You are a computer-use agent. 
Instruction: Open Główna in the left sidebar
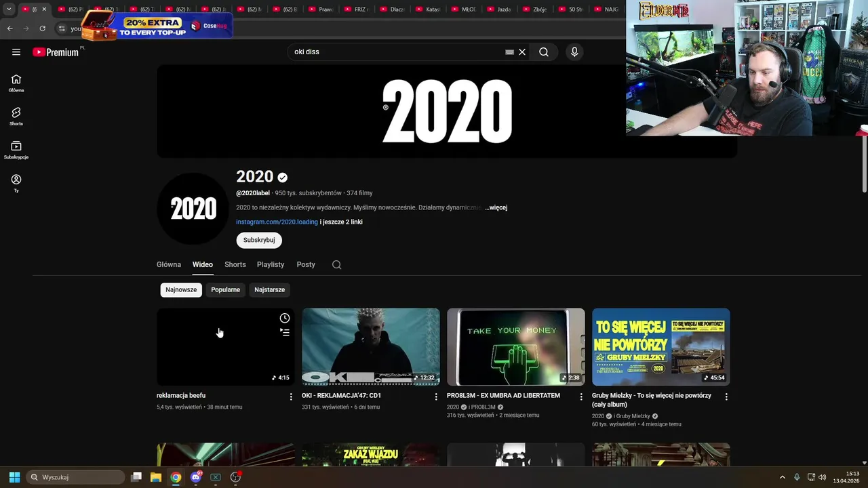tap(16, 83)
